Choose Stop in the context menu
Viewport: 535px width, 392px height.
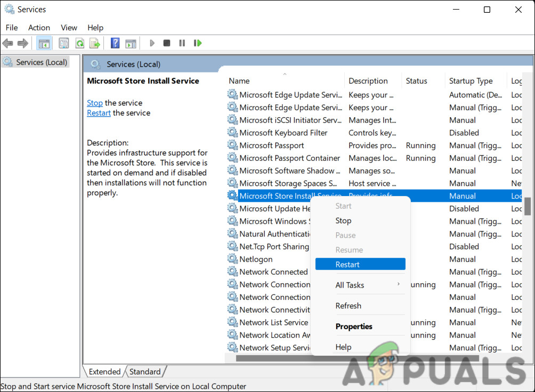pos(360,220)
